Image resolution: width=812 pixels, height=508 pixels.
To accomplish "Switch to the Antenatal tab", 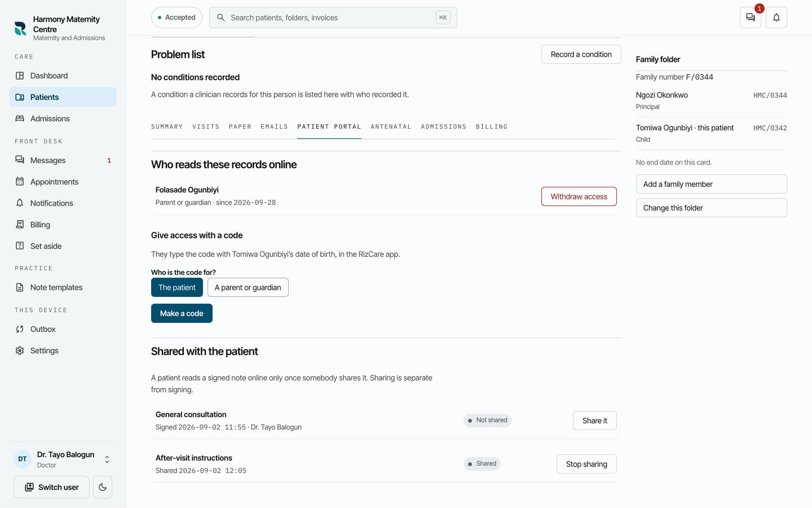I will point(391,127).
